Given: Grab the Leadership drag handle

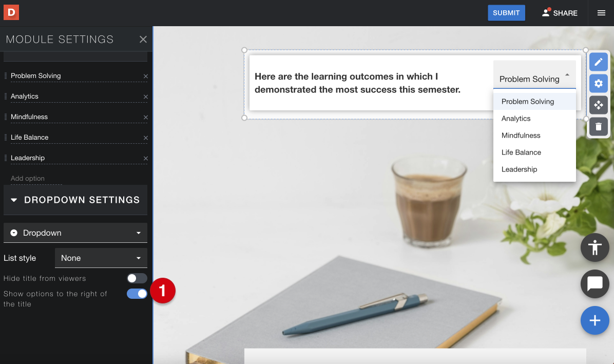Looking at the screenshot, I should coord(6,158).
